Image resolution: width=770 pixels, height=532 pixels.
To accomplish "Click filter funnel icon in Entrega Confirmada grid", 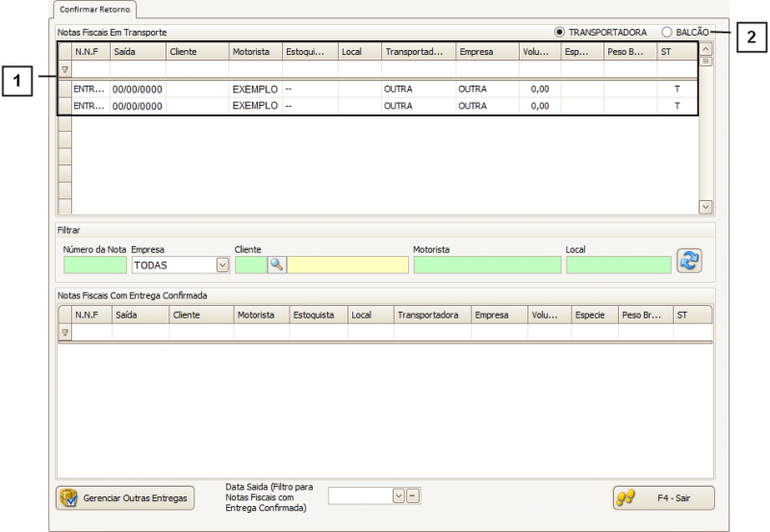I will point(64,332).
